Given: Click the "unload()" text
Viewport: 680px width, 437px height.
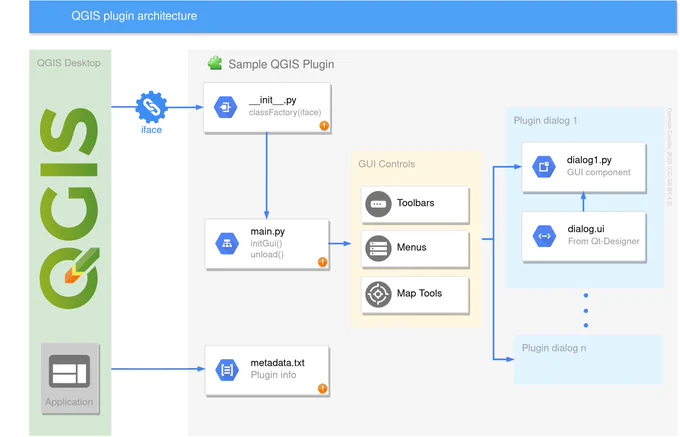Looking at the screenshot, I should click(x=267, y=254).
